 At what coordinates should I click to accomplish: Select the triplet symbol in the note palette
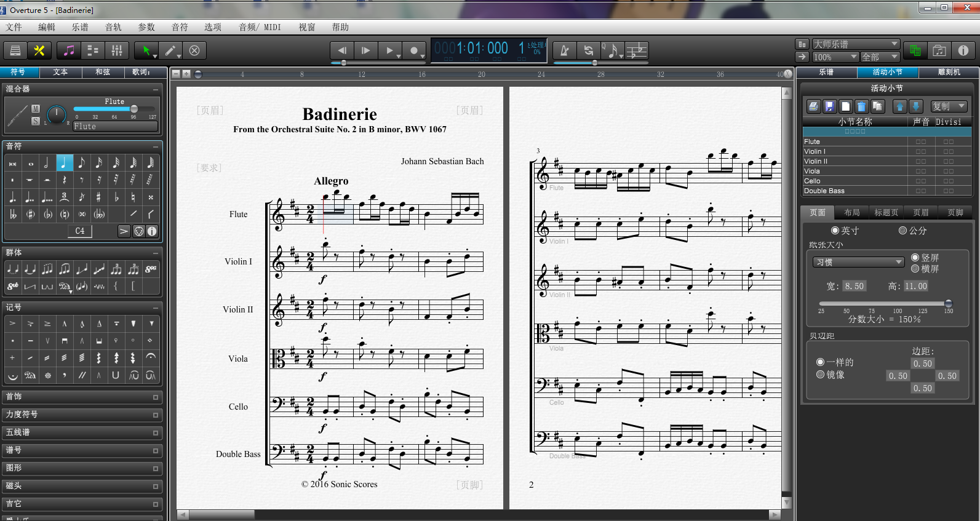(x=64, y=197)
